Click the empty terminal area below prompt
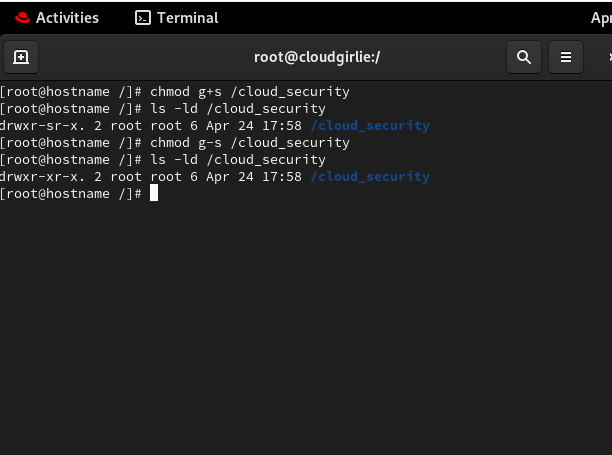The height and width of the screenshot is (455, 612). tap(306, 328)
